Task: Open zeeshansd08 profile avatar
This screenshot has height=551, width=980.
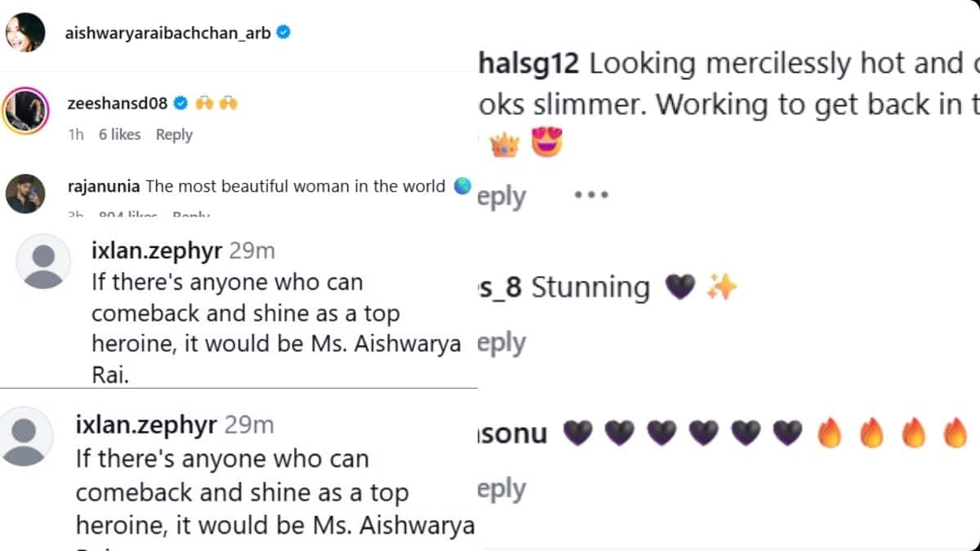Action: click(x=25, y=113)
